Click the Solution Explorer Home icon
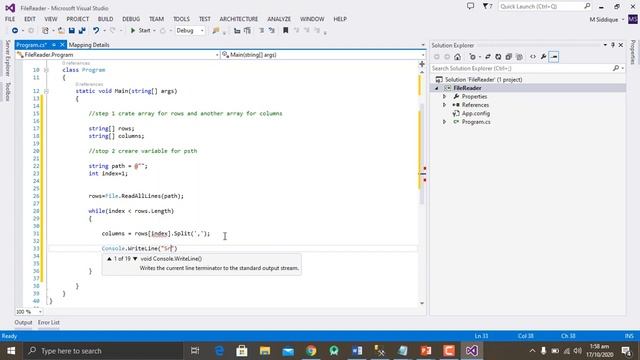The height and width of the screenshot is (360, 640). (x=458, y=57)
